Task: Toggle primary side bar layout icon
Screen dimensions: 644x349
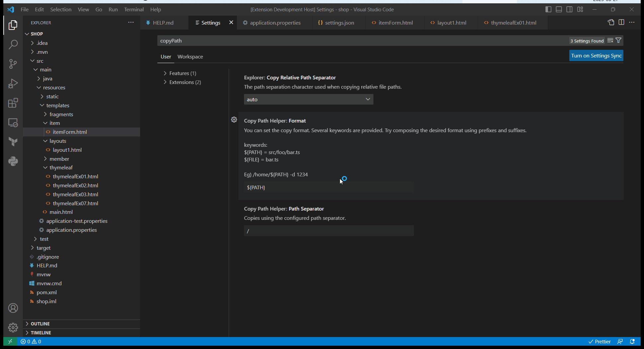Action: coord(548,9)
